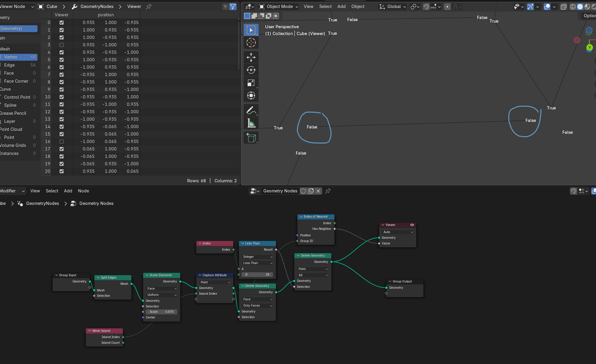
Task: Unlink the Geometry Nodes node group
Action: click(x=318, y=191)
